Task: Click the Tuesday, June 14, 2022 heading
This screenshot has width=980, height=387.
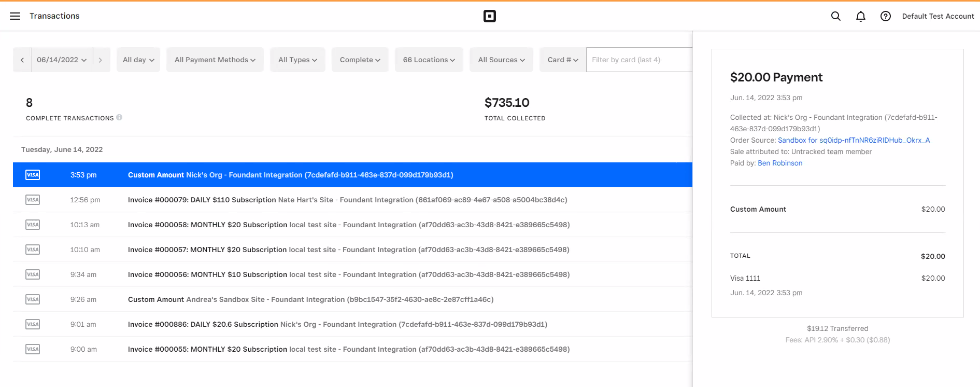Action: pos(62,149)
